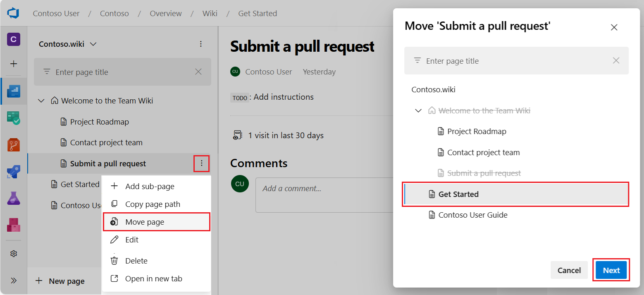The width and height of the screenshot is (644, 295).
Task: Focus the dialog Enter page title field
Action: tap(516, 60)
